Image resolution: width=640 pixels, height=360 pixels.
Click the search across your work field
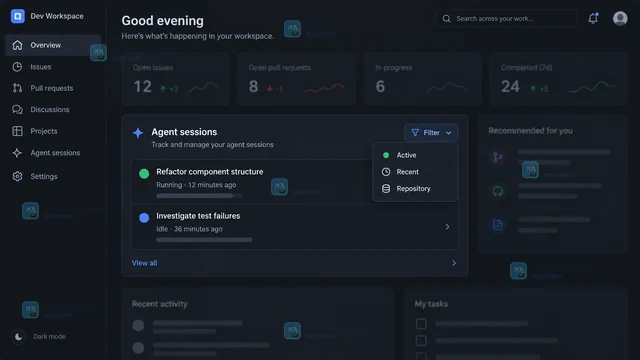(506, 19)
